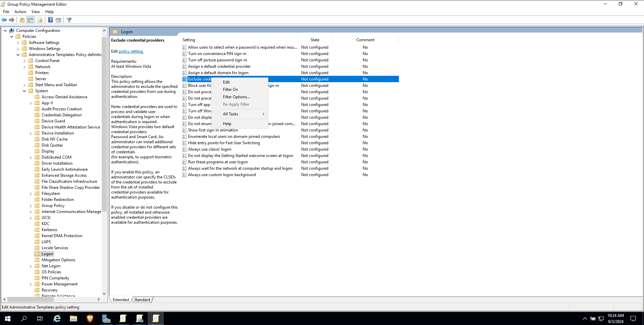Collapse the System tree node
Viewport: 644px width, 325px height.
[24, 91]
